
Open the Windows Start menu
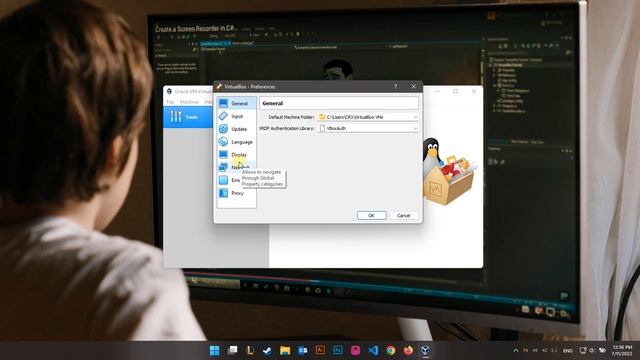coord(214,350)
